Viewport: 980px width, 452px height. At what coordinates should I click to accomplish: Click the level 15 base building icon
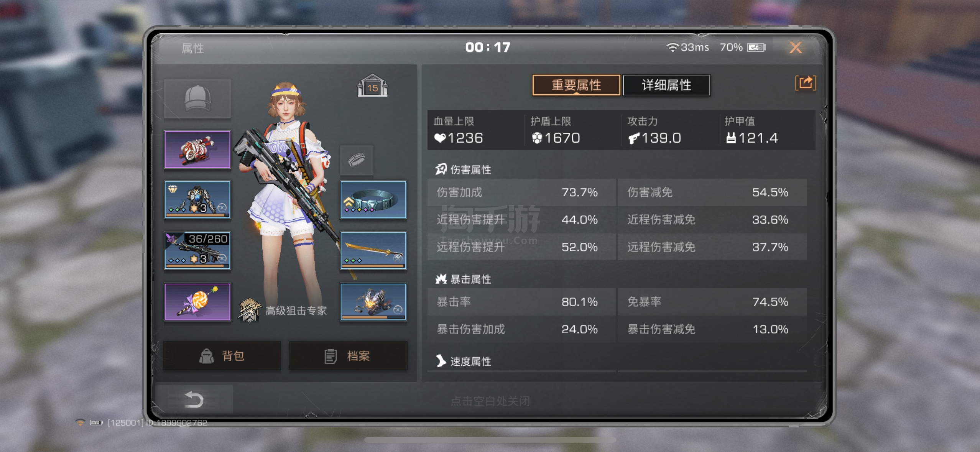[x=372, y=85]
